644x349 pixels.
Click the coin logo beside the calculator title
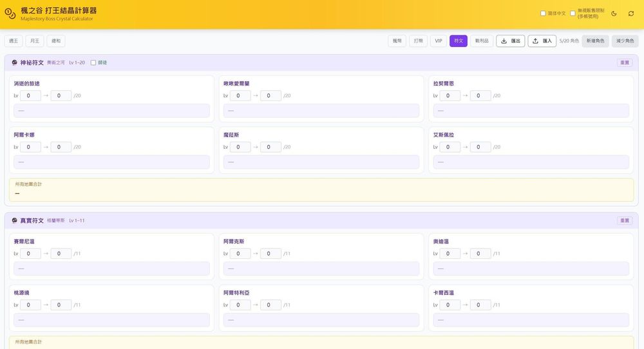click(x=10, y=14)
